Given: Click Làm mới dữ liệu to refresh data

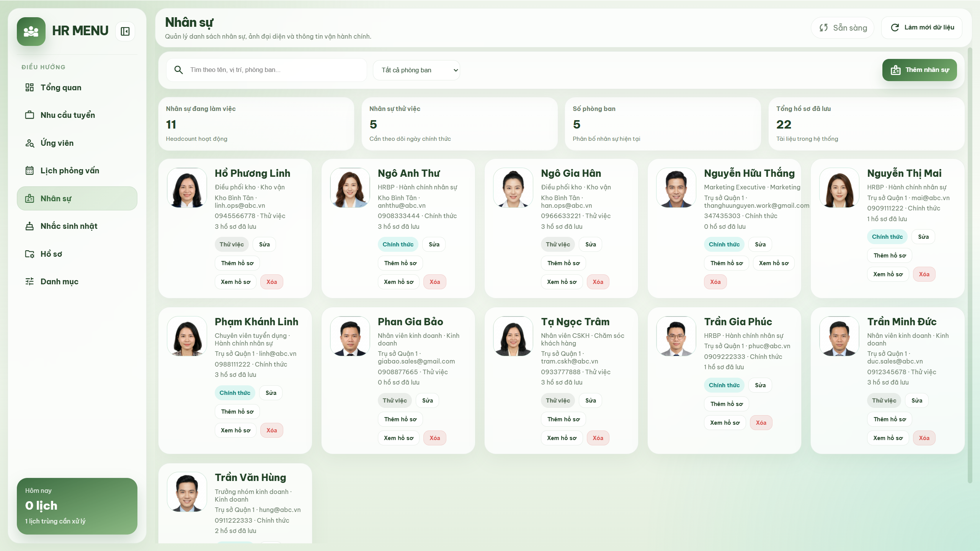Looking at the screenshot, I should [x=922, y=28].
